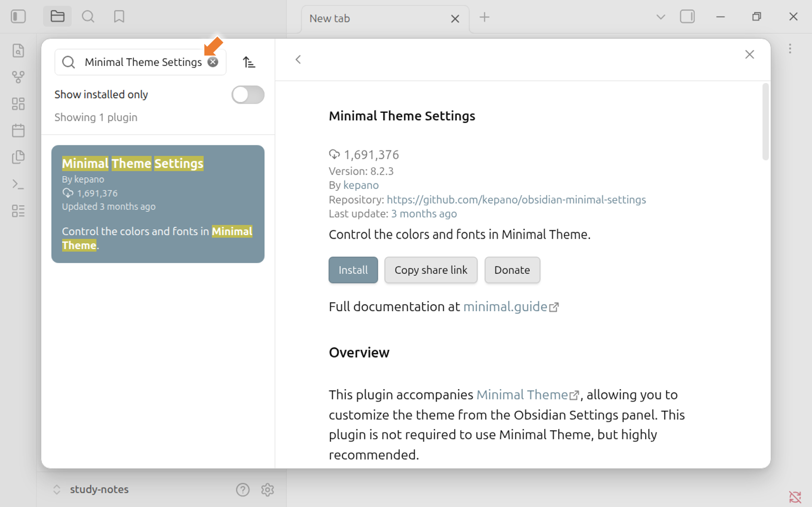Add a new tab with plus icon
Viewport: 812px width, 507px height.
point(484,17)
